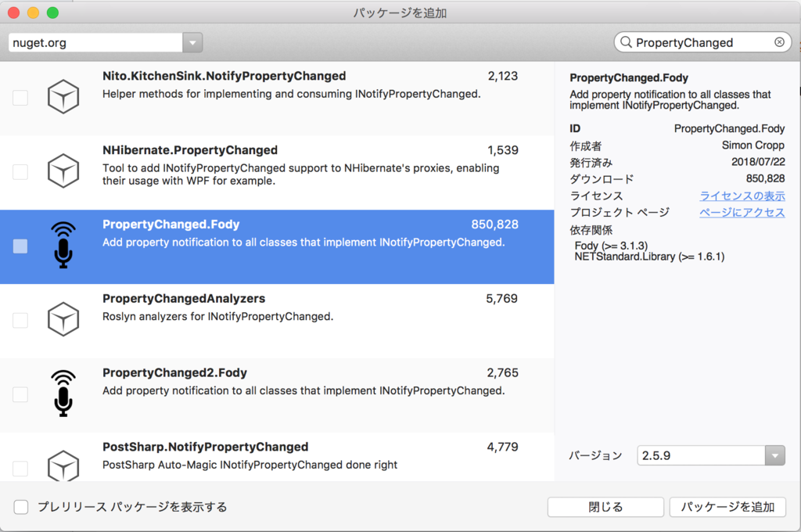
Task: Check the PostSharp.NotifyPropertyChanged package checkbox
Action: (x=20, y=468)
